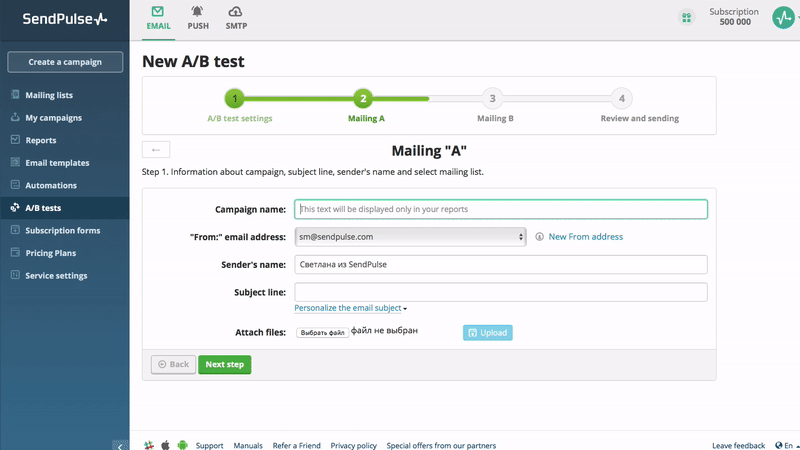Screen dimensions: 800x450
Task: Expand Personalize the email subject dropdown
Action: (351, 308)
